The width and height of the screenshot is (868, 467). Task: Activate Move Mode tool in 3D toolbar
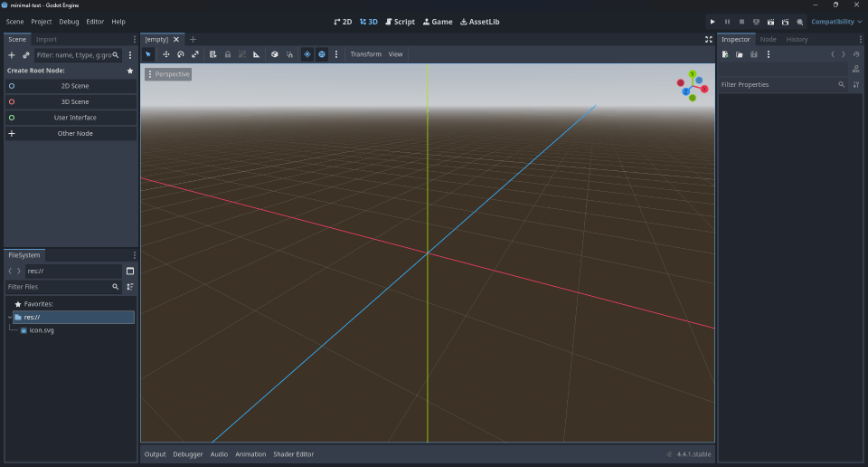pyautogui.click(x=166, y=54)
